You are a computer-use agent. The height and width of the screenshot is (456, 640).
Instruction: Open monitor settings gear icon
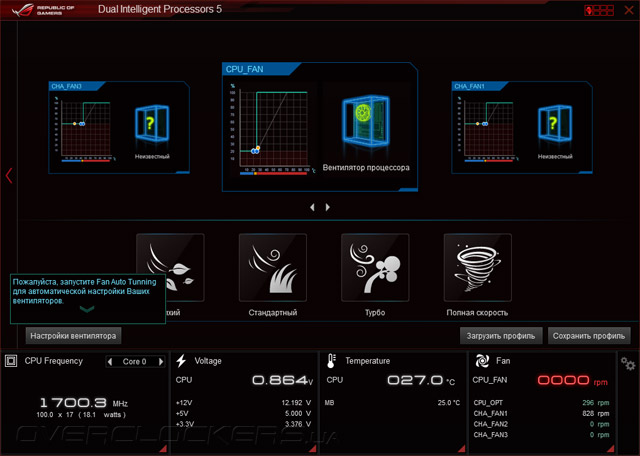[x=628, y=363]
